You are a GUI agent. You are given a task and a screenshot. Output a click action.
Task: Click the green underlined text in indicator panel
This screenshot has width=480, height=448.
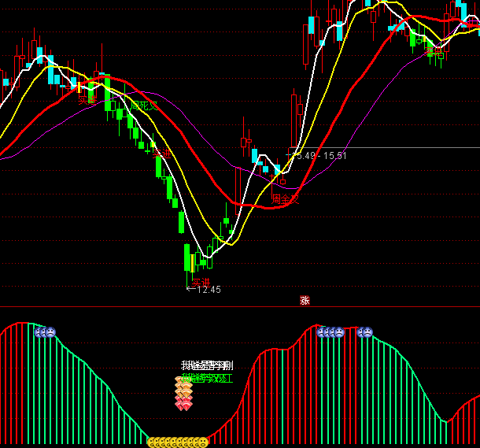[x=206, y=378]
